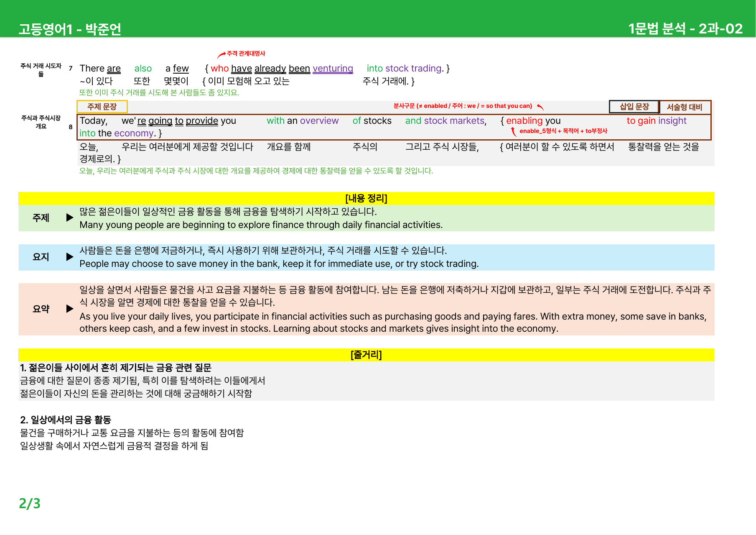Click the red note '주격 관계대명사'

[246, 54]
